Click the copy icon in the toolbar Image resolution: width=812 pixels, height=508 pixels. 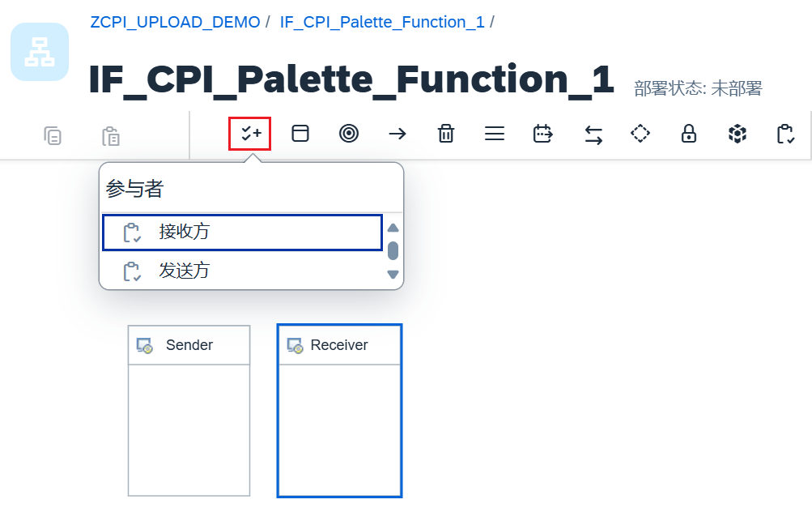point(53,135)
